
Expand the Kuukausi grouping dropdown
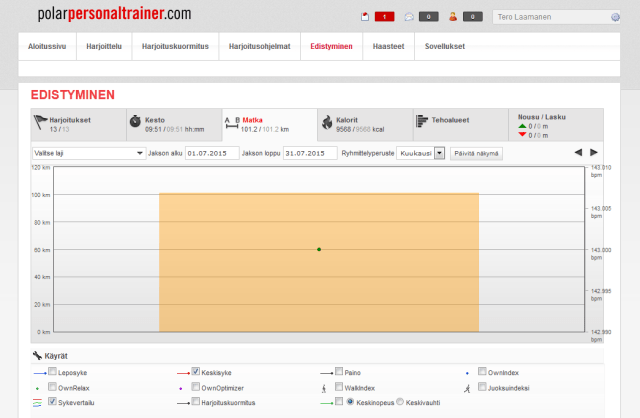[420, 153]
